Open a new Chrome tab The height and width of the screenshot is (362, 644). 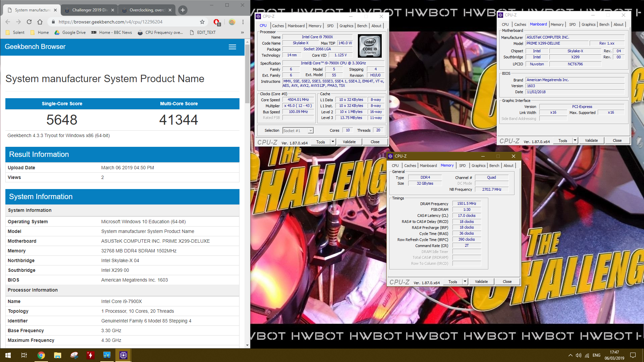pyautogui.click(x=183, y=10)
